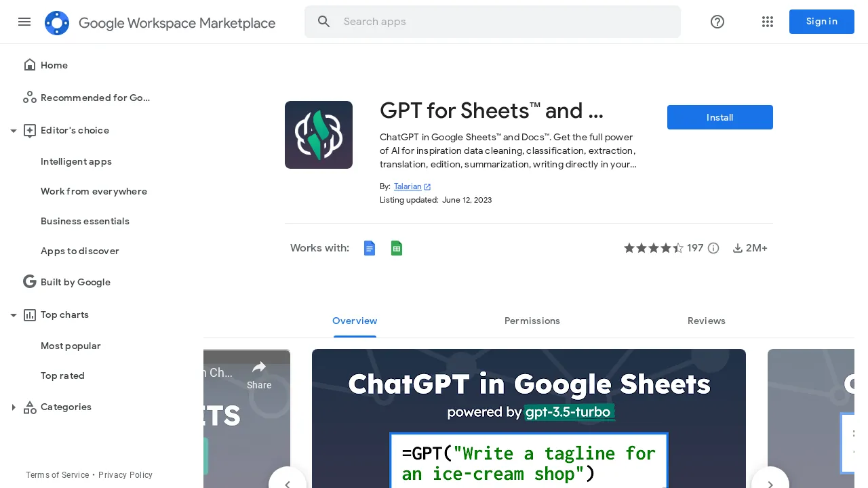
Task: Click the download count icon showing 2M+
Action: 738,248
